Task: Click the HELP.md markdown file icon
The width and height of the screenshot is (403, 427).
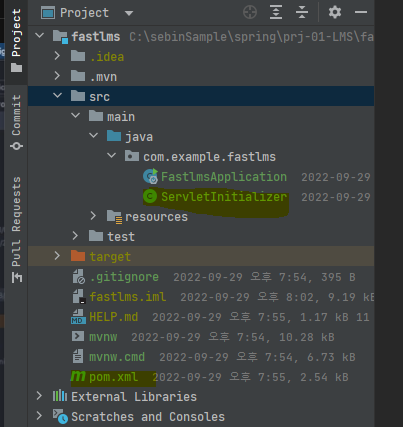Action: [x=78, y=316]
